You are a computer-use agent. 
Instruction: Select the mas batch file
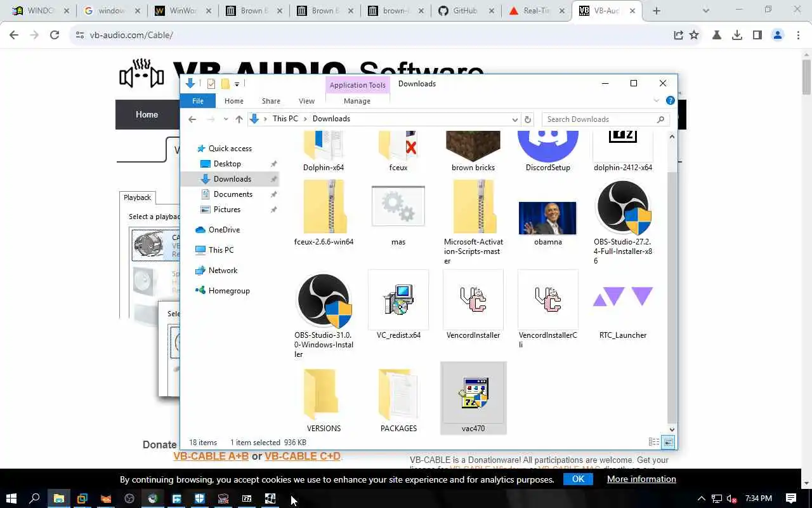coord(398,215)
